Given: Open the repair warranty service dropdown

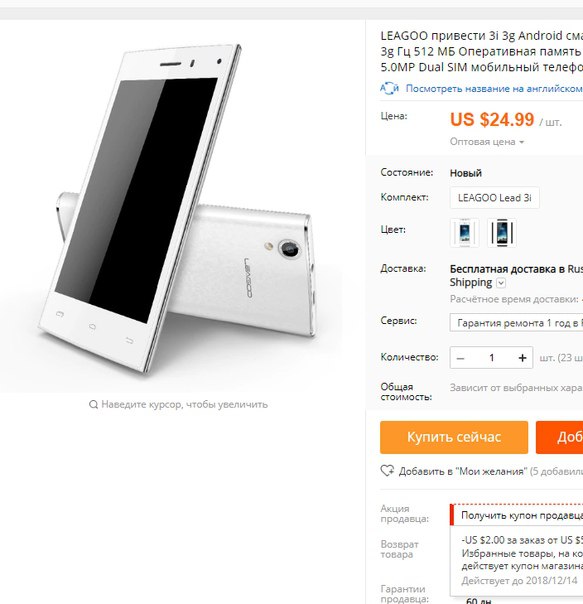Looking at the screenshot, I should 516,323.
